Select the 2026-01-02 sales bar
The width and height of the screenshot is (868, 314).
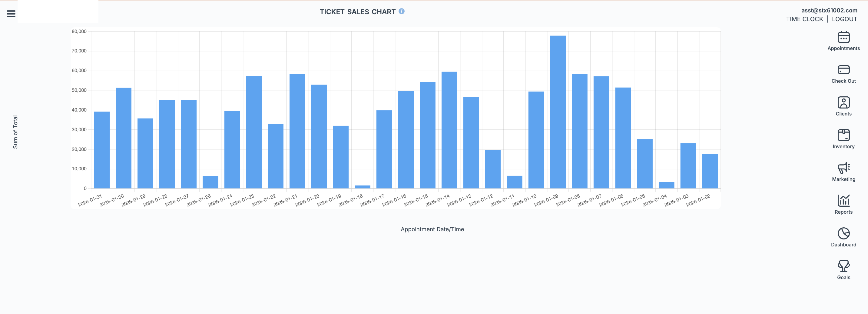point(710,171)
